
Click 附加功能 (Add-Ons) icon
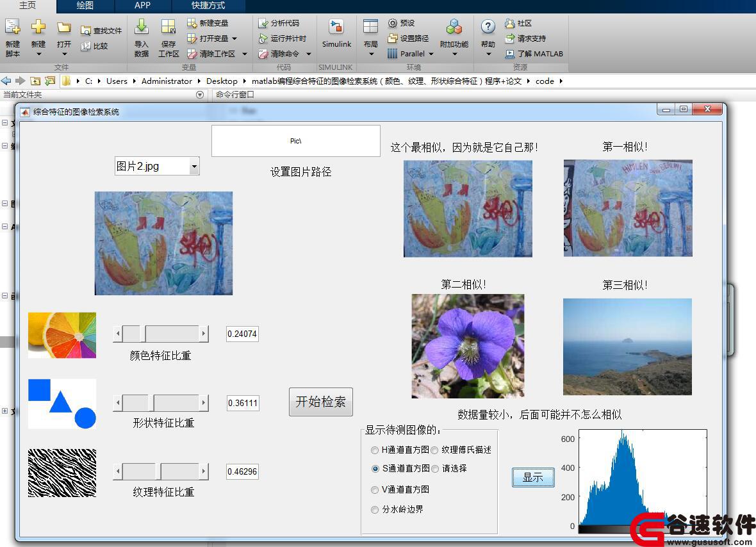tap(454, 27)
